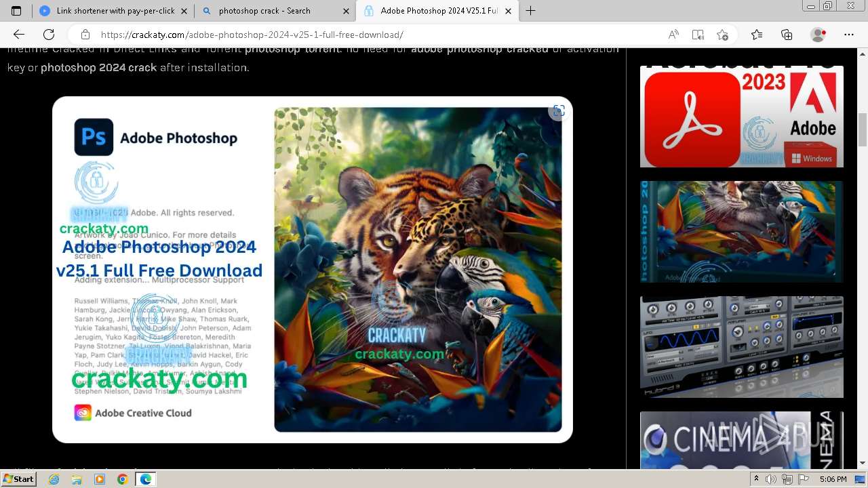Open the Cinema 4D sidebar thumbnail

pyautogui.click(x=742, y=440)
